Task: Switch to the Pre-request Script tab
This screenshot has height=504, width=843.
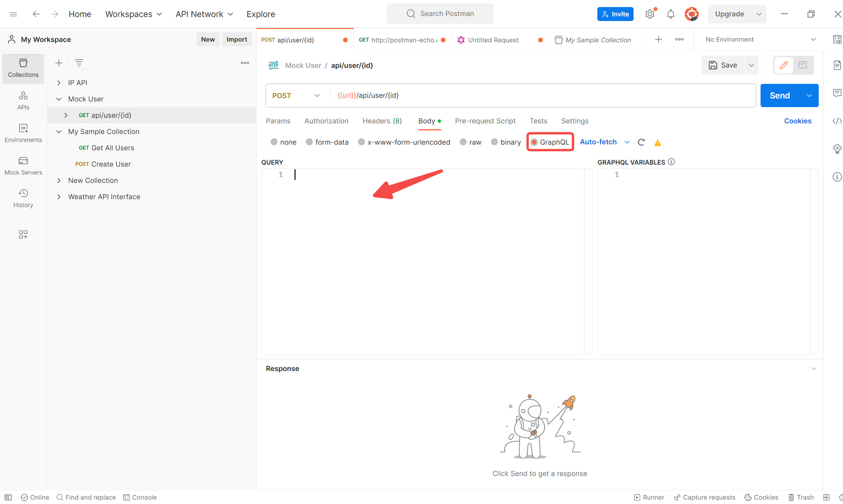Action: click(485, 121)
